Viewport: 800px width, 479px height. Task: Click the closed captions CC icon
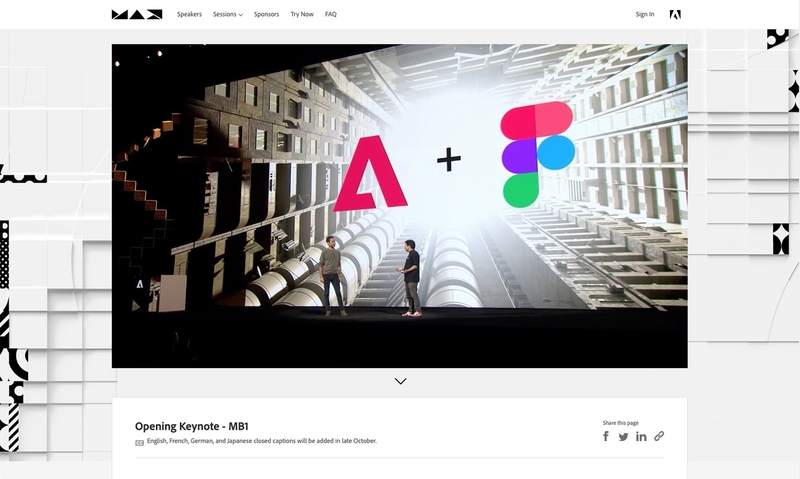[139, 443]
